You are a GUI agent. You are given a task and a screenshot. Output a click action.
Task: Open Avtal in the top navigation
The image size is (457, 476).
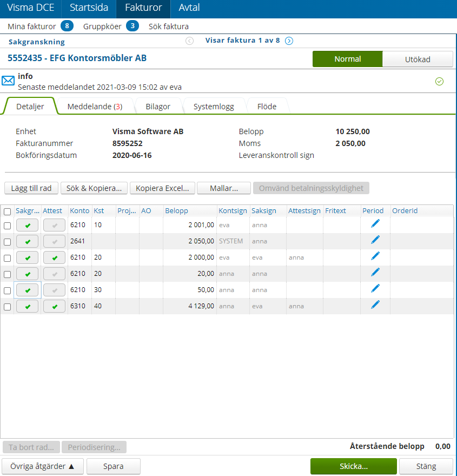tap(189, 8)
